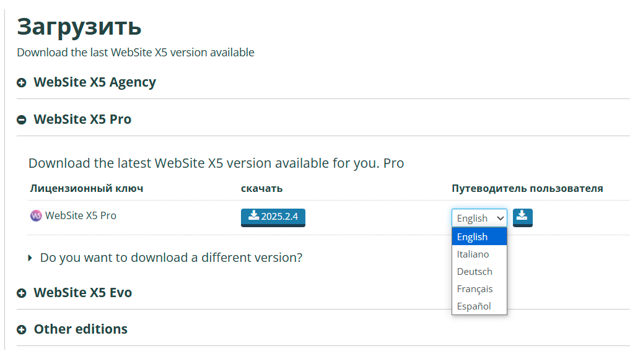Click the user guide download icon button
The image size is (630, 364).
[522, 217]
